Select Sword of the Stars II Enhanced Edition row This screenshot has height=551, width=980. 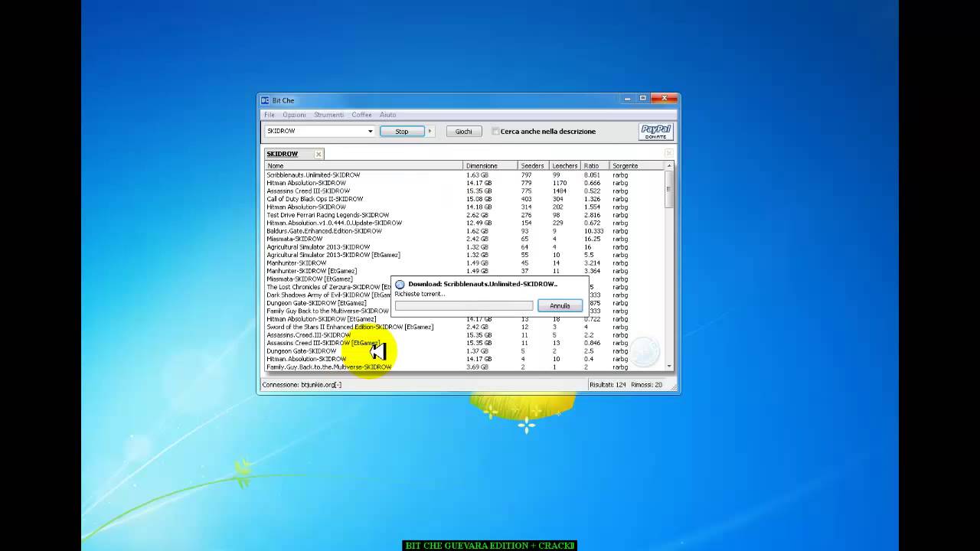pos(465,327)
